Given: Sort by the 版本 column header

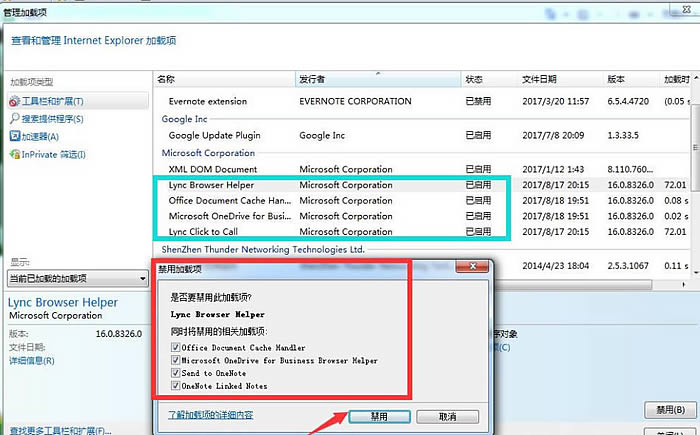Looking at the screenshot, I should (x=632, y=79).
